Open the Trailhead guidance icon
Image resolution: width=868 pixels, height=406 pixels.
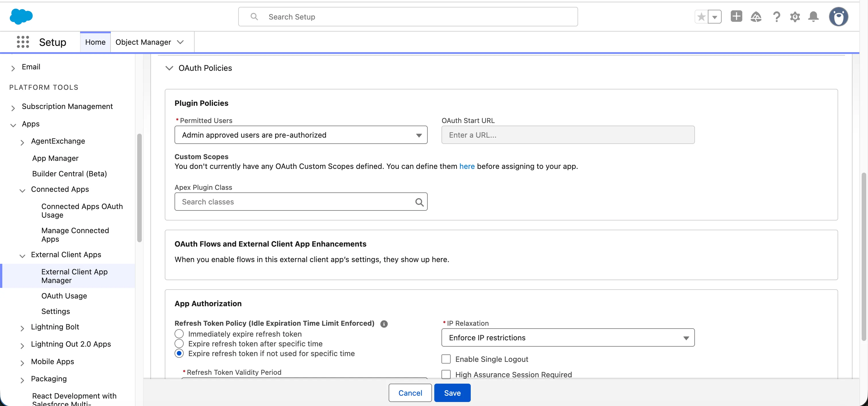tap(756, 17)
